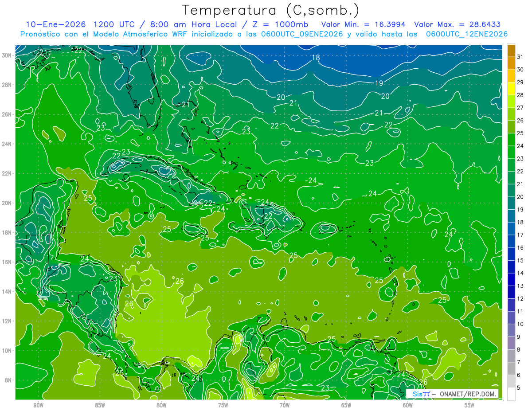This screenshot has height=411, width=532.
Task: Click the 30N latitude axis label
Action: (7, 55)
